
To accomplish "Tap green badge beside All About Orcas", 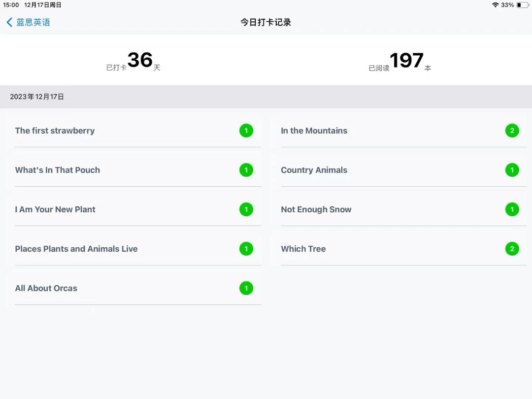I will [x=246, y=288].
